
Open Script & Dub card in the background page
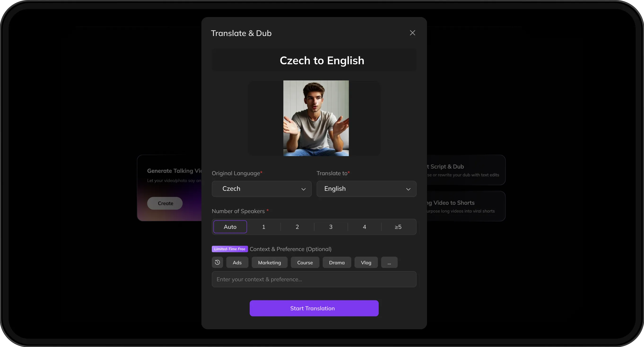pyautogui.click(x=466, y=170)
